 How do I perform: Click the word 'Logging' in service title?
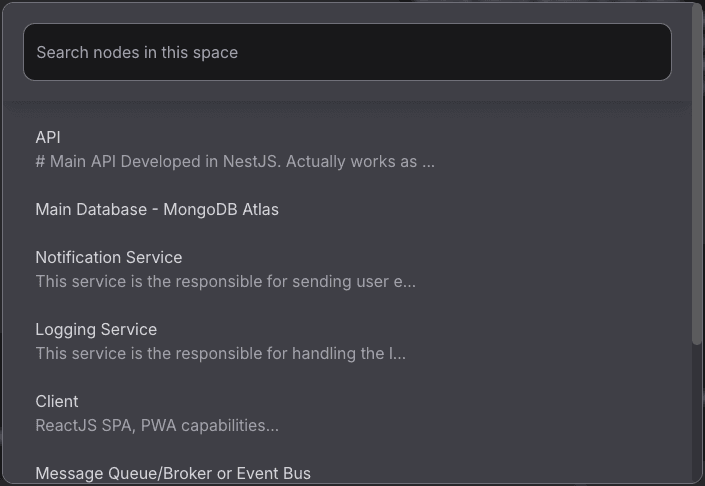[x=64, y=330]
